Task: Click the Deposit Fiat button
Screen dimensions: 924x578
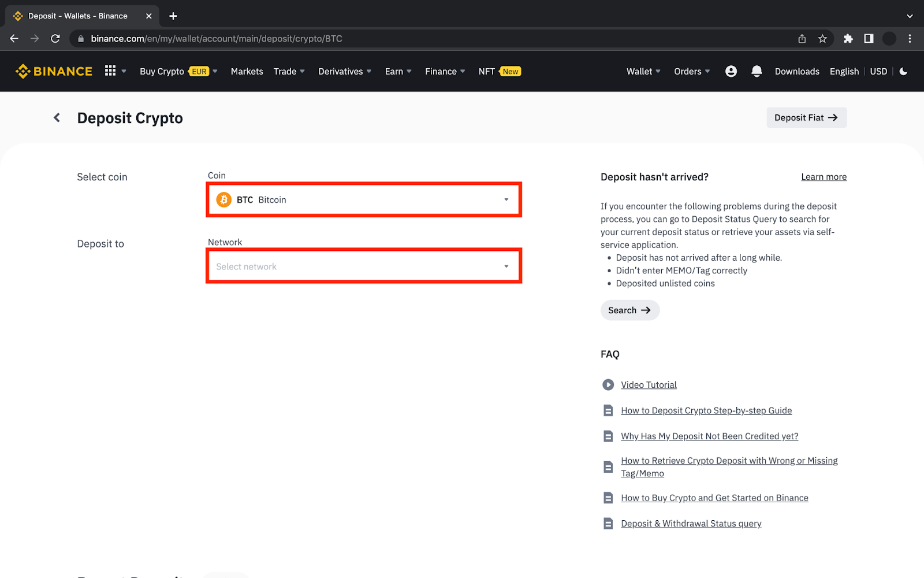Action: pyautogui.click(x=806, y=117)
